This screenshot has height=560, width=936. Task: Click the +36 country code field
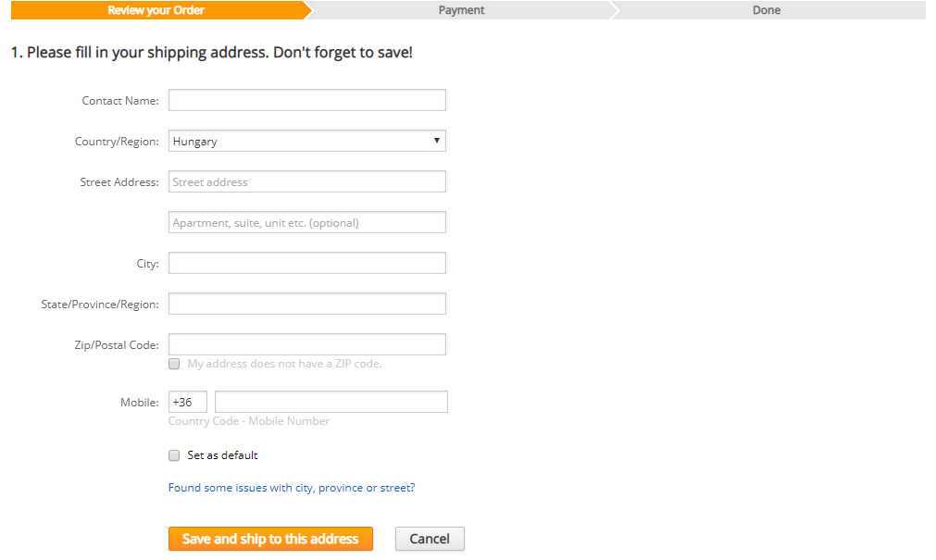(x=187, y=402)
